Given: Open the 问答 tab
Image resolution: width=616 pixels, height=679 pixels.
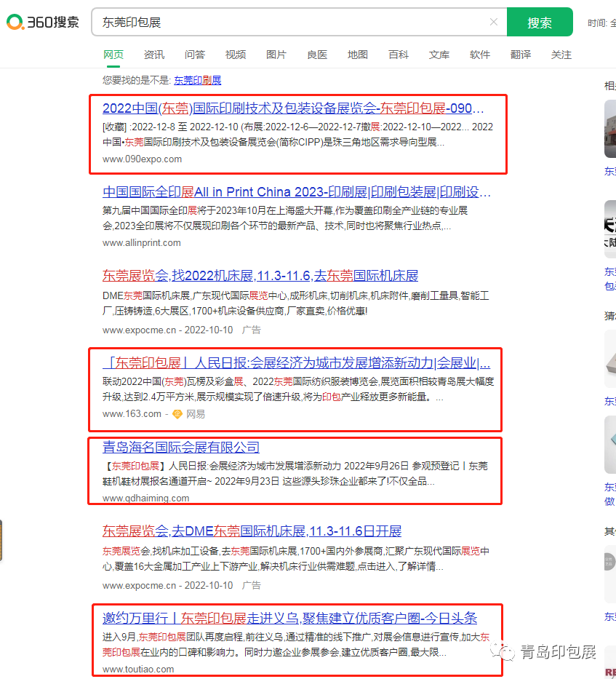Looking at the screenshot, I should 195,55.
